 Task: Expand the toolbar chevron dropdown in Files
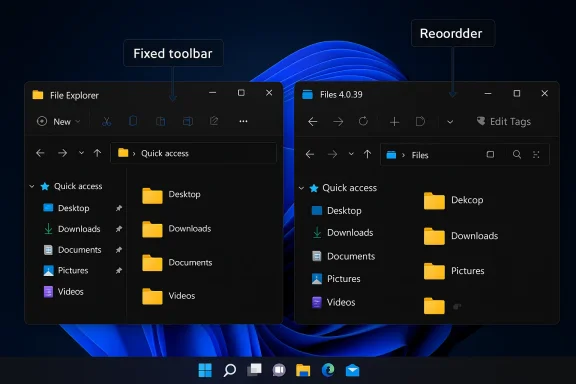[x=450, y=122]
